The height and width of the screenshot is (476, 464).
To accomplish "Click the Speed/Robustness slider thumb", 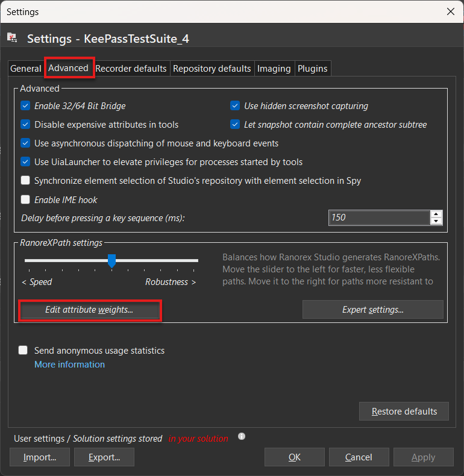I will (x=111, y=261).
